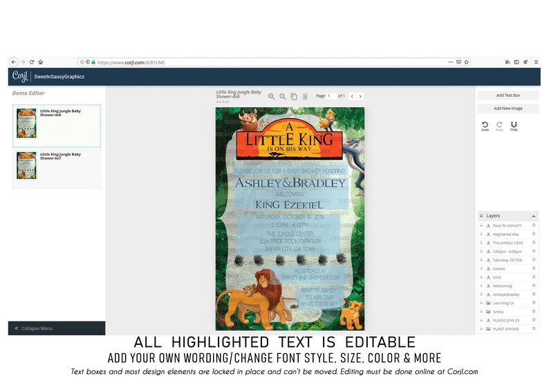Click the ASHLEY&BRADLEY text on the invitation
549x392 pixels.
point(290,183)
